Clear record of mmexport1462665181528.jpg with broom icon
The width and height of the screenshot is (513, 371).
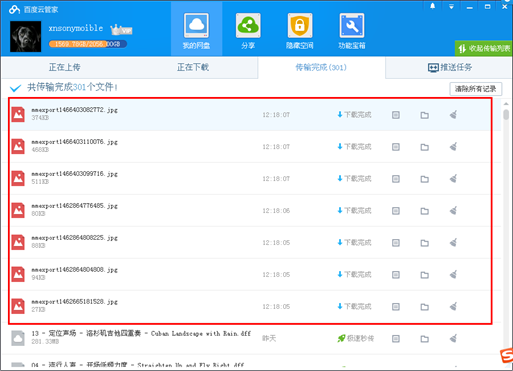(453, 307)
